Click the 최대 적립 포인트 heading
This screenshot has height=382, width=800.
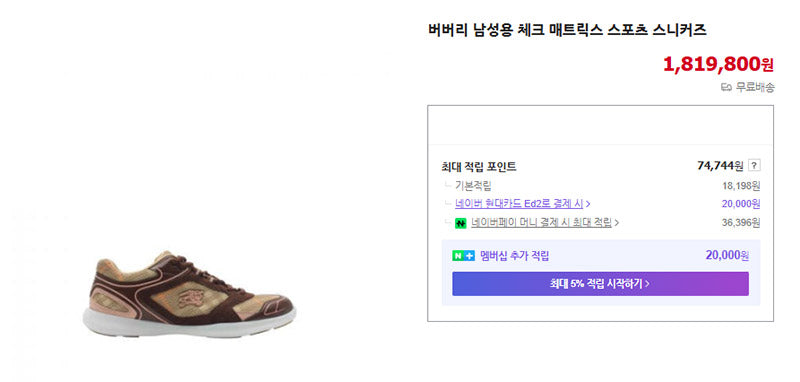[479, 166]
